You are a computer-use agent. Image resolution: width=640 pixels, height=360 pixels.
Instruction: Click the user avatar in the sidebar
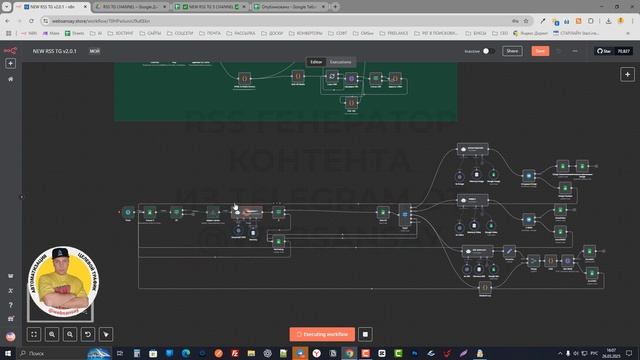click(11, 336)
